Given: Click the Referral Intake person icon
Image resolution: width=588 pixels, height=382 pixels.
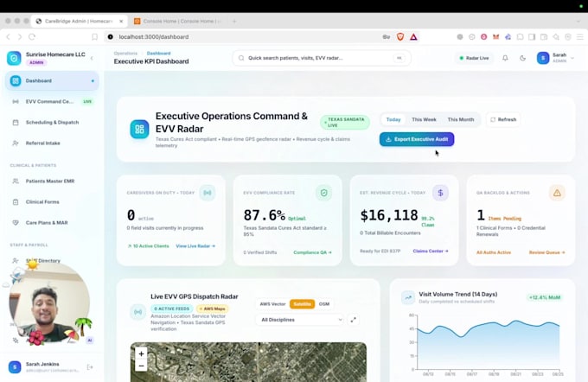Looking at the screenshot, I should [x=16, y=143].
